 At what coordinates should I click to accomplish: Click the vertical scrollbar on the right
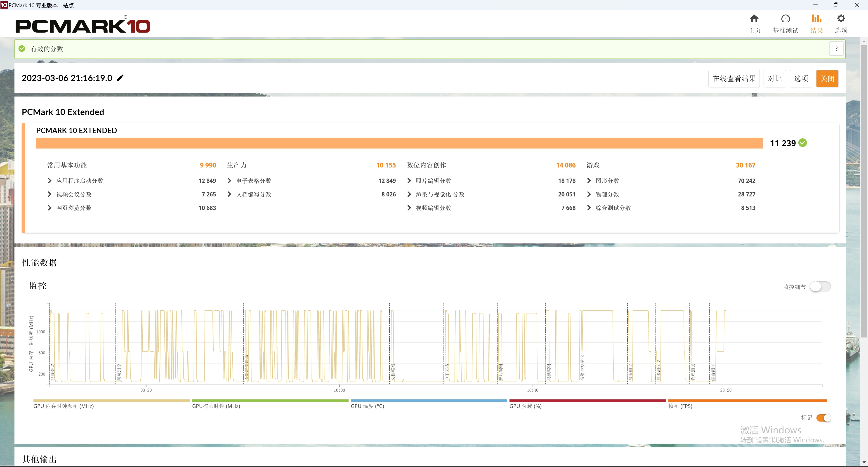pyautogui.click(x=864, y=191)
